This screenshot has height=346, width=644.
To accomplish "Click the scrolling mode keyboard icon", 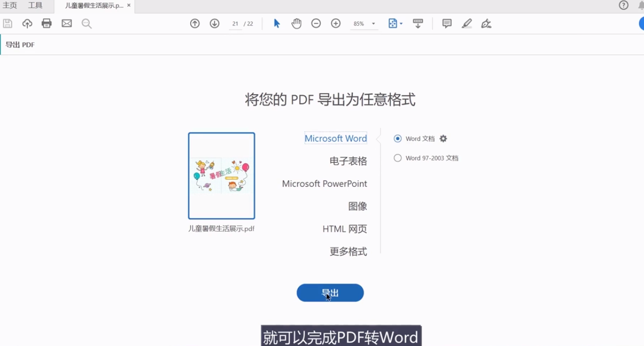I will click(418, 24).
